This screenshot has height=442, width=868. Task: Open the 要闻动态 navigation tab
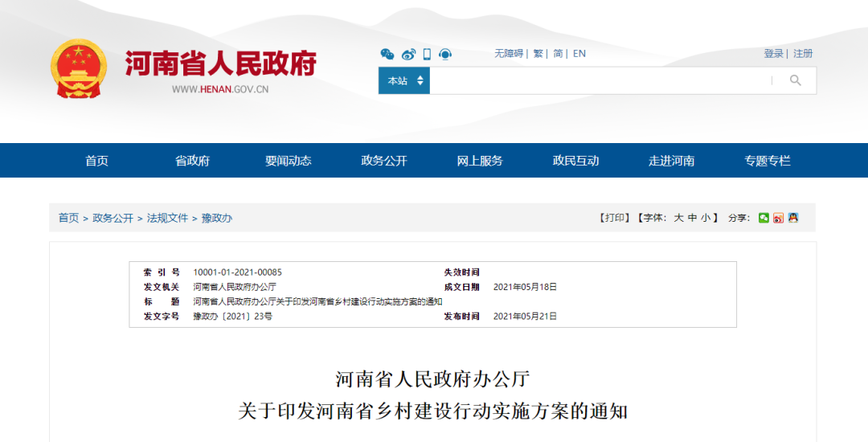click(289, 161)
